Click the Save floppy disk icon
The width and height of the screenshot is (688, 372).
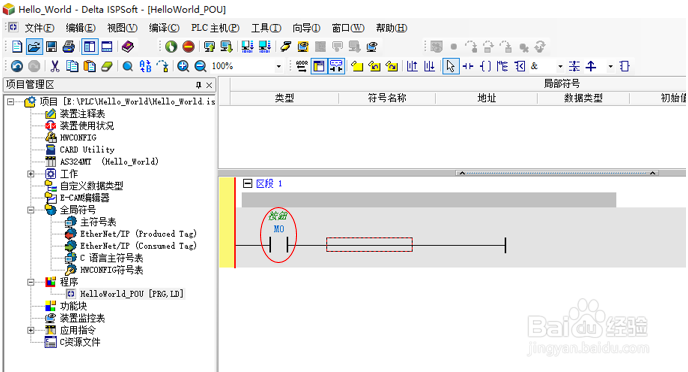52,46
